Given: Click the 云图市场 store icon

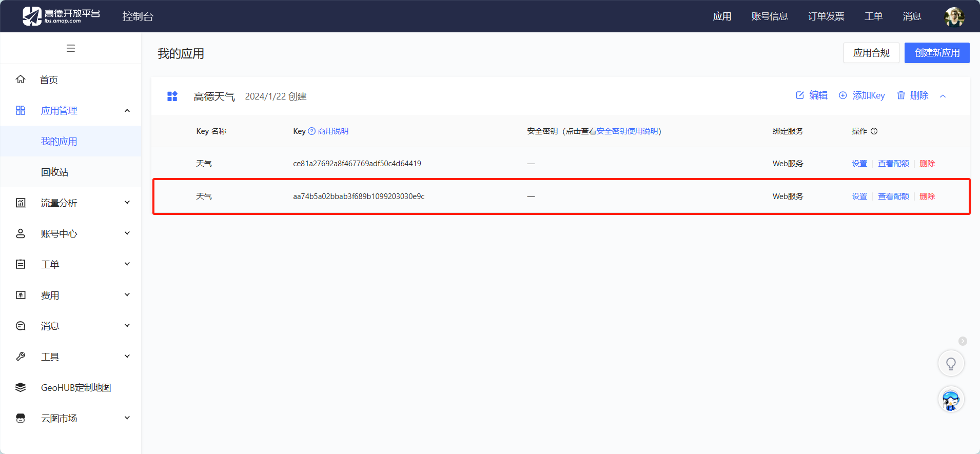Looking at the screenshot, I should pyautogui.click(x=21, y=418).
